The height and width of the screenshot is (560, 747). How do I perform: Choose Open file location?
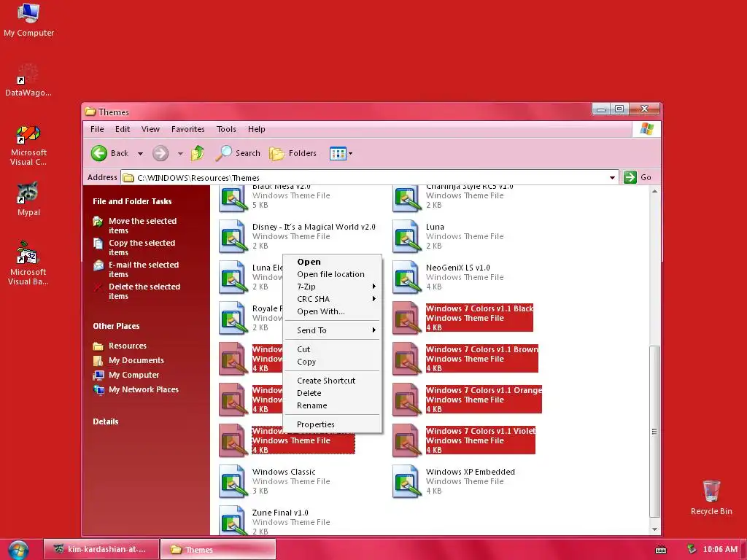(x=333, y=274)
